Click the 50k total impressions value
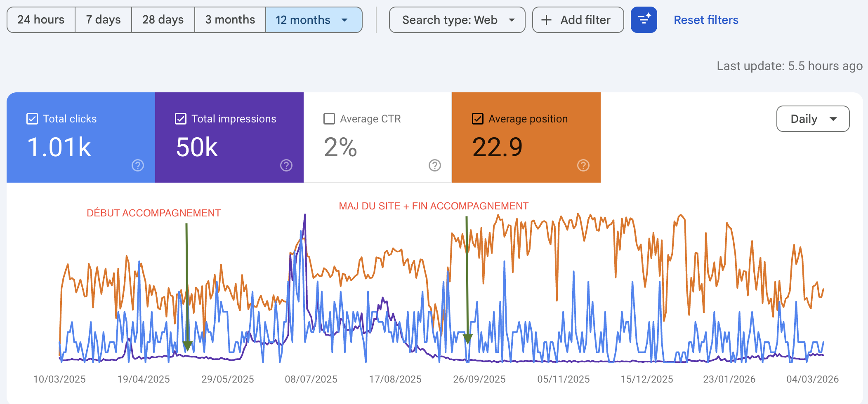 coord(197,147)
